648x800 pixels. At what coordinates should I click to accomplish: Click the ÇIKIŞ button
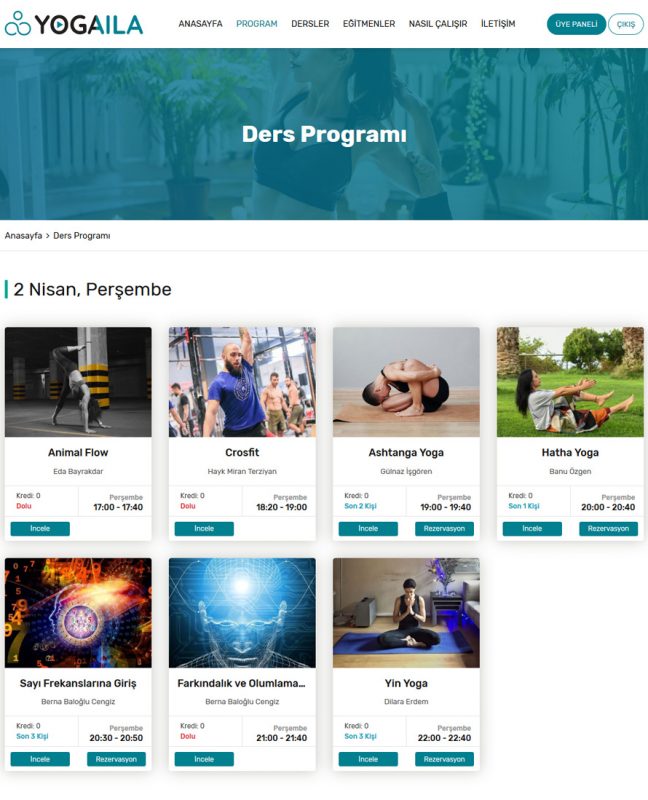pyautogui.click(x=626, y=24)
